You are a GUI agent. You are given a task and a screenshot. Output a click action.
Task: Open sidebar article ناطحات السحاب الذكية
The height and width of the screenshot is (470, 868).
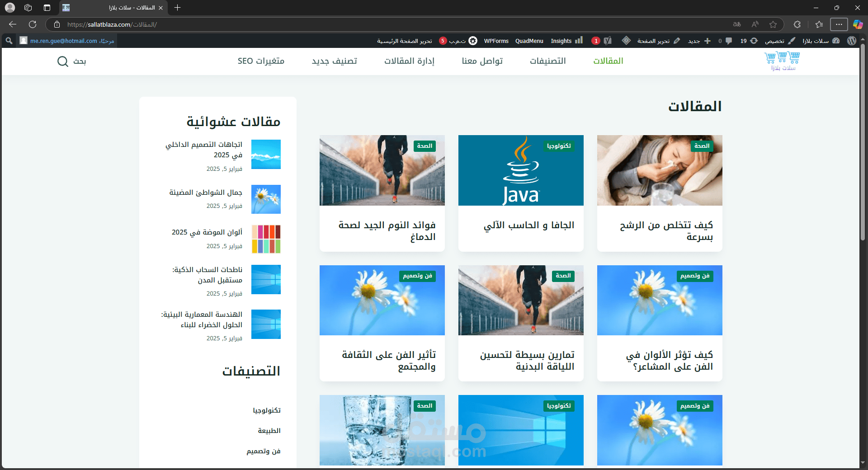(x=207, y=275)
